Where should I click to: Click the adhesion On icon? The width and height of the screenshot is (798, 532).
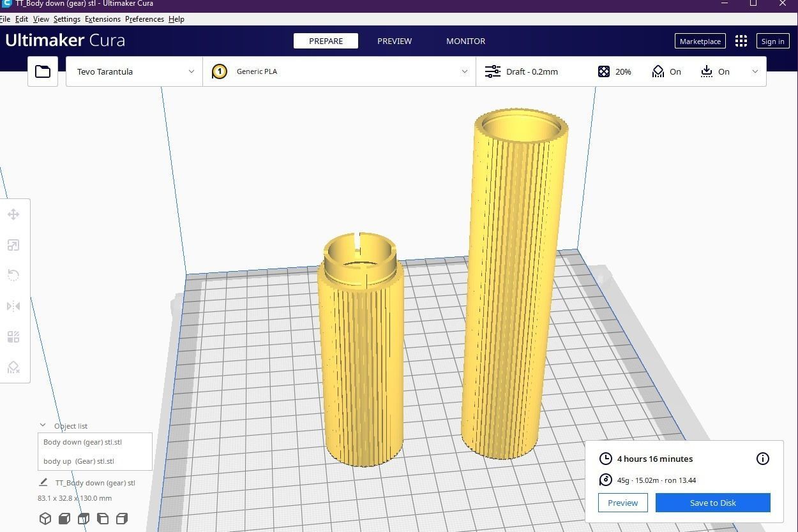pos(707,71)
